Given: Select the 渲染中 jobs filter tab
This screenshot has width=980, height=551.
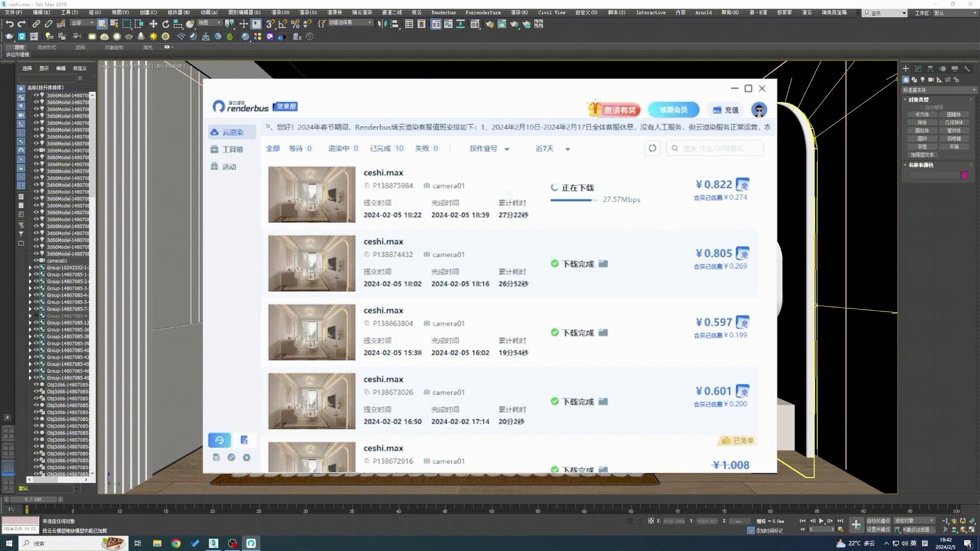Looking at the screenshot, I should coord(343,148).
